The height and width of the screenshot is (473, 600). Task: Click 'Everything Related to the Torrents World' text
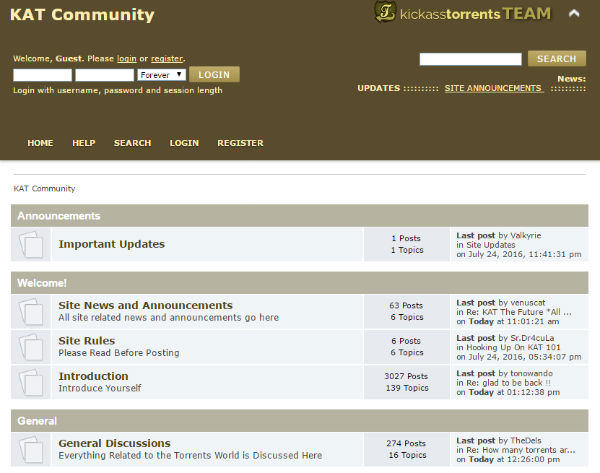point(190,455)
